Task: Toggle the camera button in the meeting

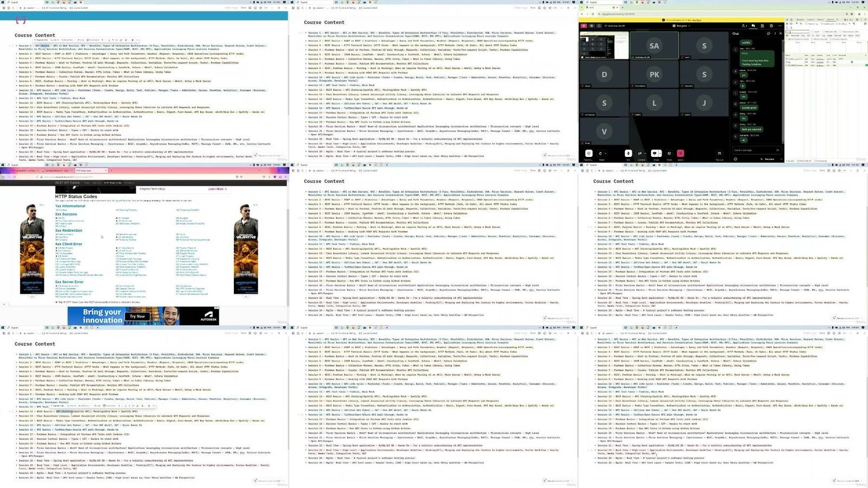Action: pyautogui.click(x=641, y=154)
